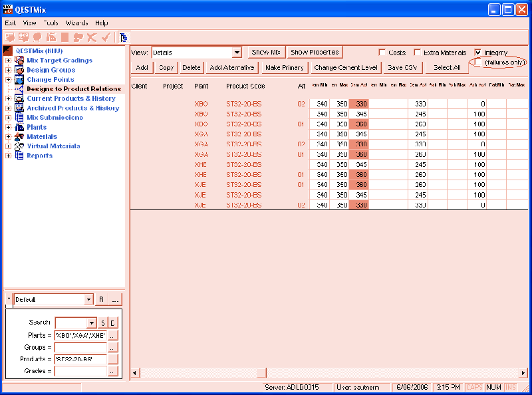Screen dimensions: 532x395
Task: Open the tree/outline view toolbar icon
Action: point(122,37)
